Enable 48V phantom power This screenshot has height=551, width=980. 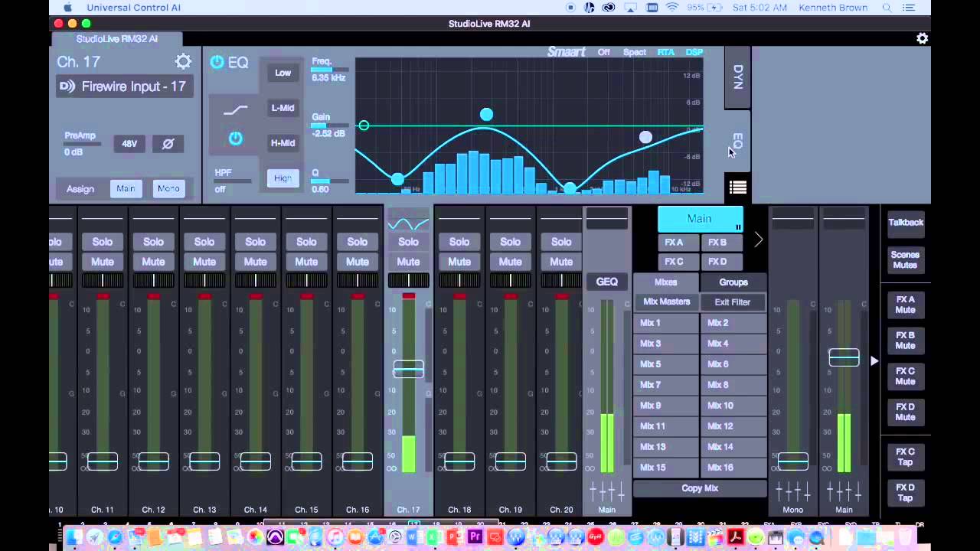tap(129, 143)
